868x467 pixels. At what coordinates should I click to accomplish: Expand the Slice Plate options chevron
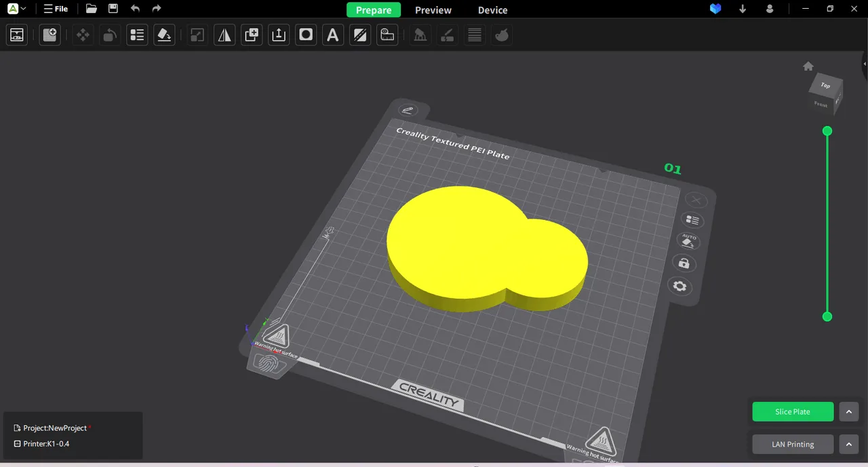coord(849,411)
